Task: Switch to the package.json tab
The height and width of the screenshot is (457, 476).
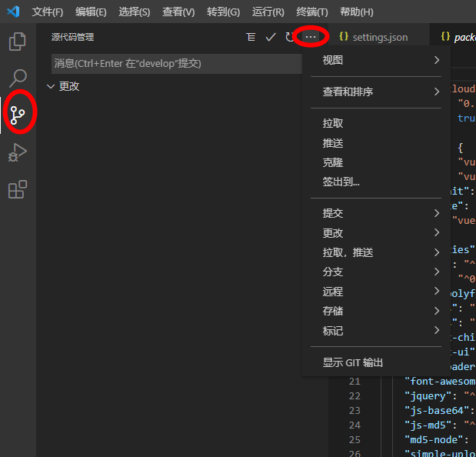Action: pos(453,37)
